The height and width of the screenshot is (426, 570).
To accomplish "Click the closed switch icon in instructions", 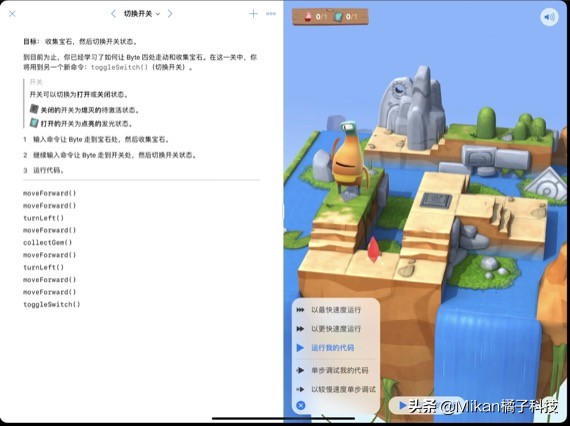I will coord(34,109).
